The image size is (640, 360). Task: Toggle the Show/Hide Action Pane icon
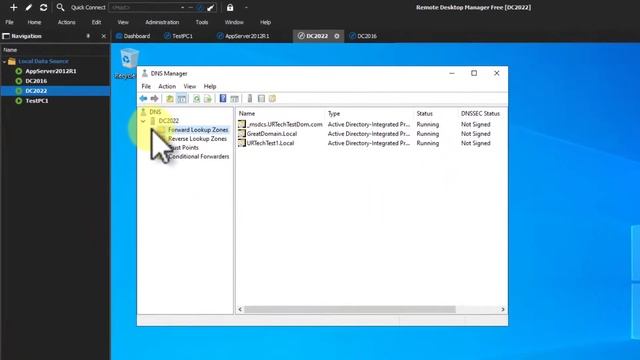click(x=234, y=98)
